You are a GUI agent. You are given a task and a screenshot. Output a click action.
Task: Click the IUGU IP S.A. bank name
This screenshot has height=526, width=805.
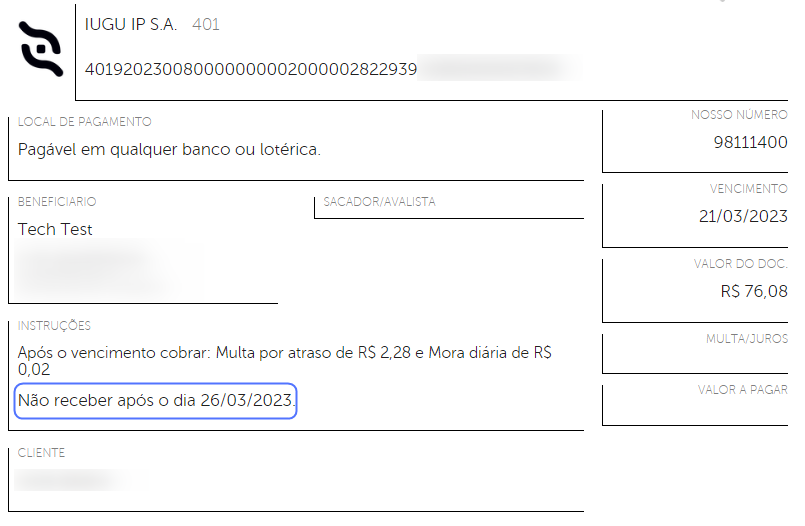click(x=130, y=24)
